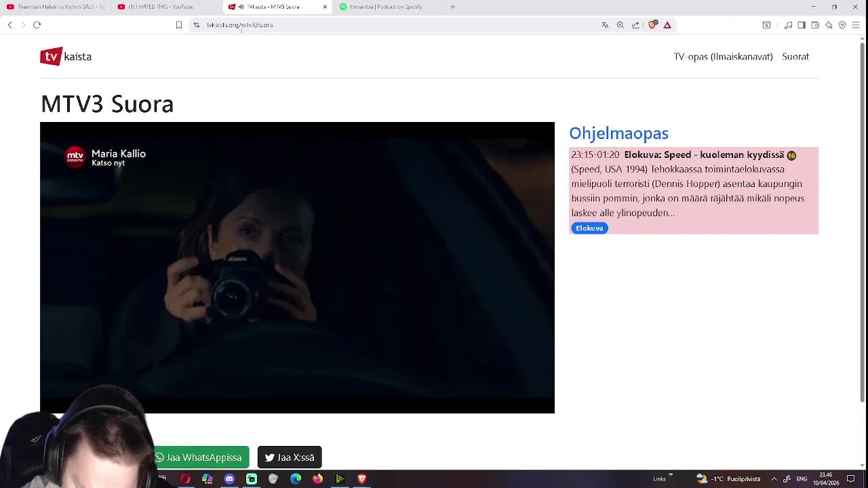Click the browser forward arrow
Screen dimensions: 868x488
(x=23, y=25)
